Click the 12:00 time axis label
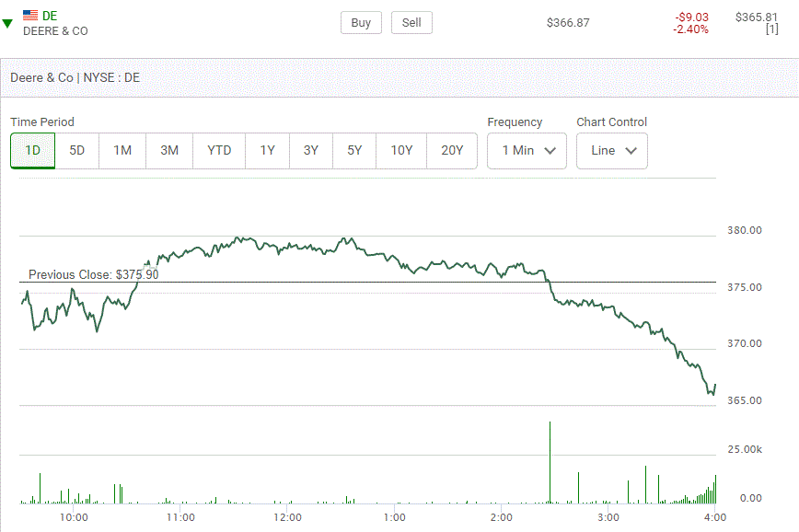The height and width of the screenshot is (532, 799). [x=287, y=517]
